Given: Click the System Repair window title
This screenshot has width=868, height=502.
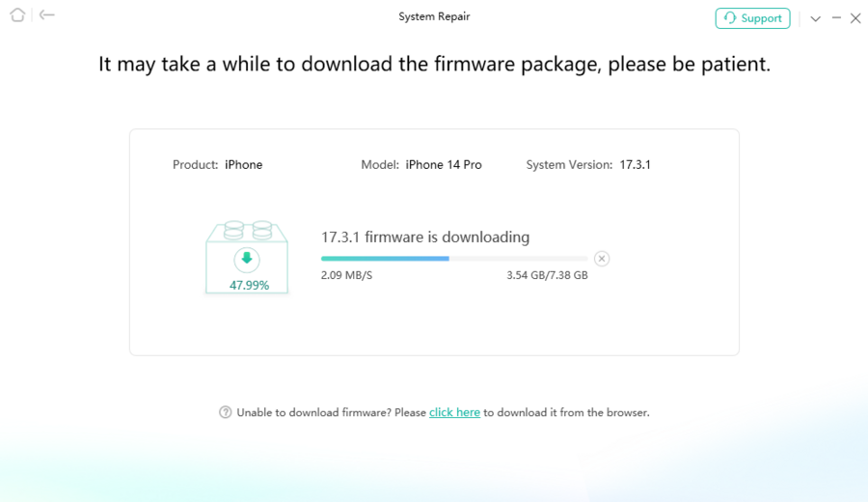Looking at the screenshot, I should coord(434,16).
